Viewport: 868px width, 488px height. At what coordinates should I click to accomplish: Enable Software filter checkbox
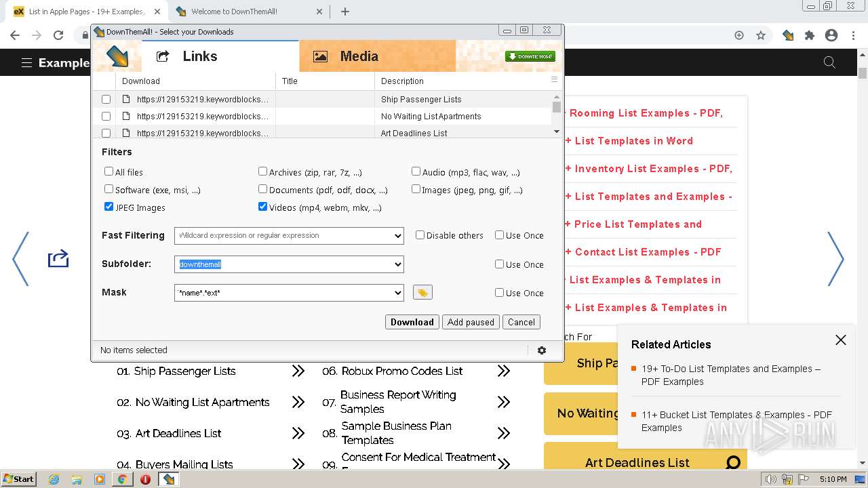click(108, 189)
